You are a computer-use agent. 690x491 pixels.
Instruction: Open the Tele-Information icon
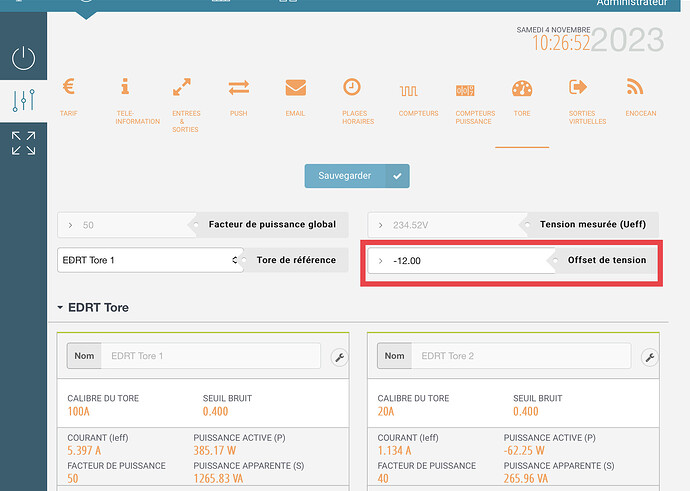coord(125,86)
